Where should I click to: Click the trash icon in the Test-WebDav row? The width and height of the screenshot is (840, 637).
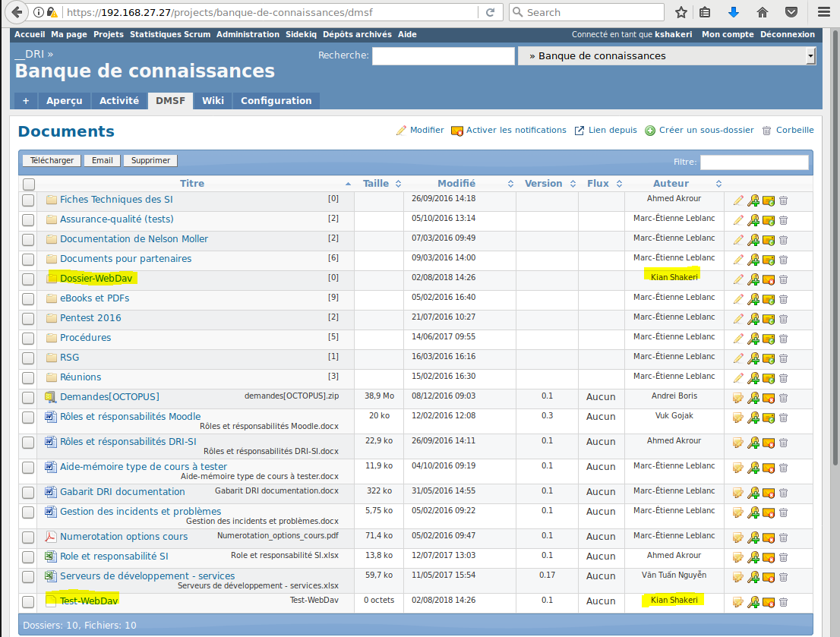[783, 602]
